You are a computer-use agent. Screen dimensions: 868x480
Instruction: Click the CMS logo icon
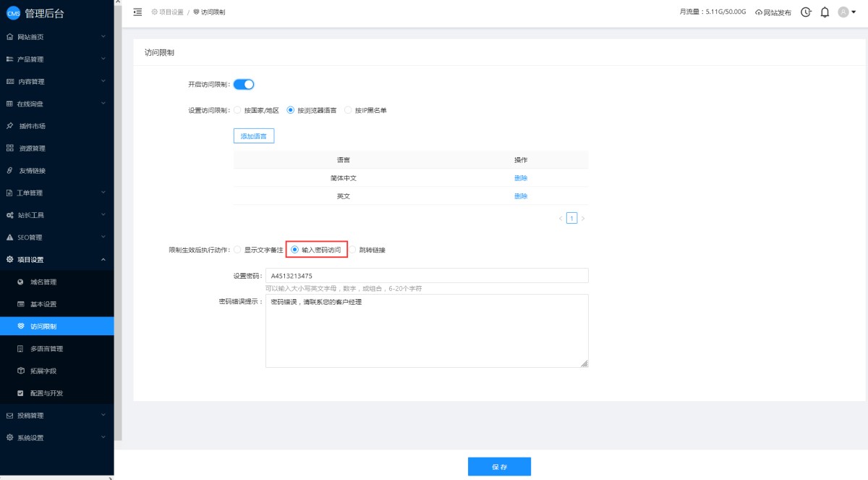13,12
